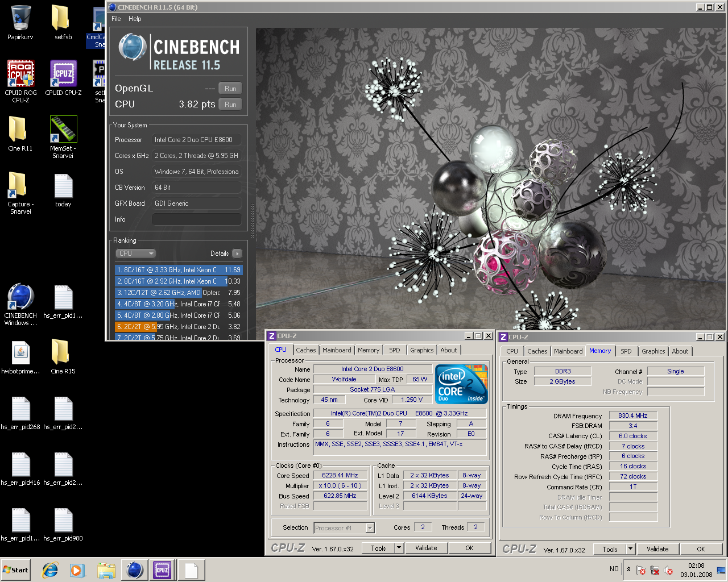The image size is (728, 582).
Task: Click the Start button
Action: pyautogui.click(x=16, y=570)
